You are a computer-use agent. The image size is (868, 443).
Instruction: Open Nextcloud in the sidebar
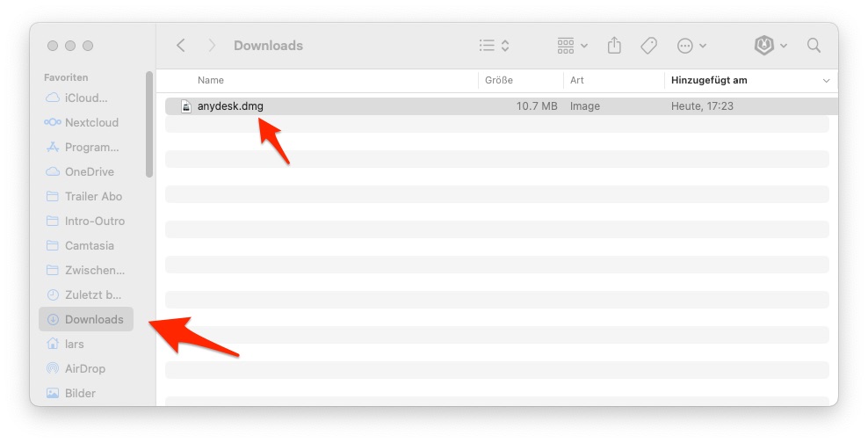click(x=86, y=122)
